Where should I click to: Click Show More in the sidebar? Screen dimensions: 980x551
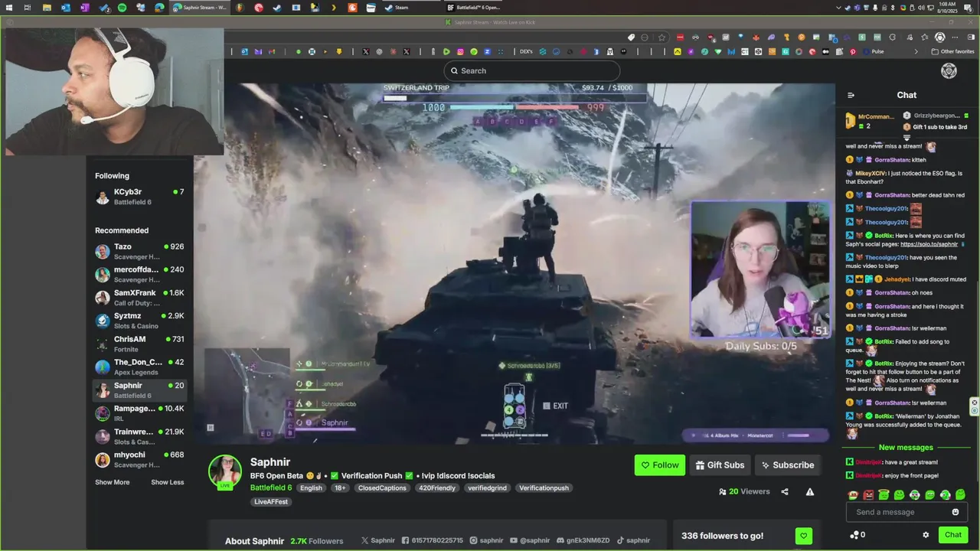click(112, 482)
